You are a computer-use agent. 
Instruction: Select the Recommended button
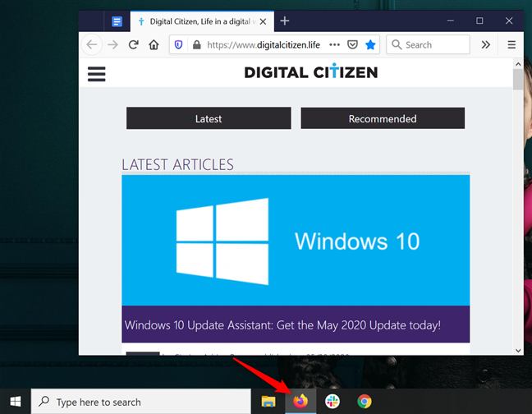(x=383, y=118)
